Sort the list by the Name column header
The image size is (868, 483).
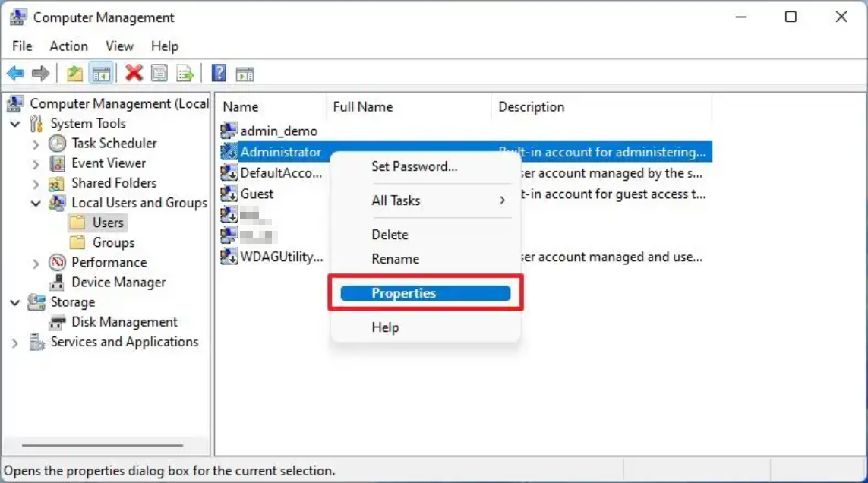[241, 106]
